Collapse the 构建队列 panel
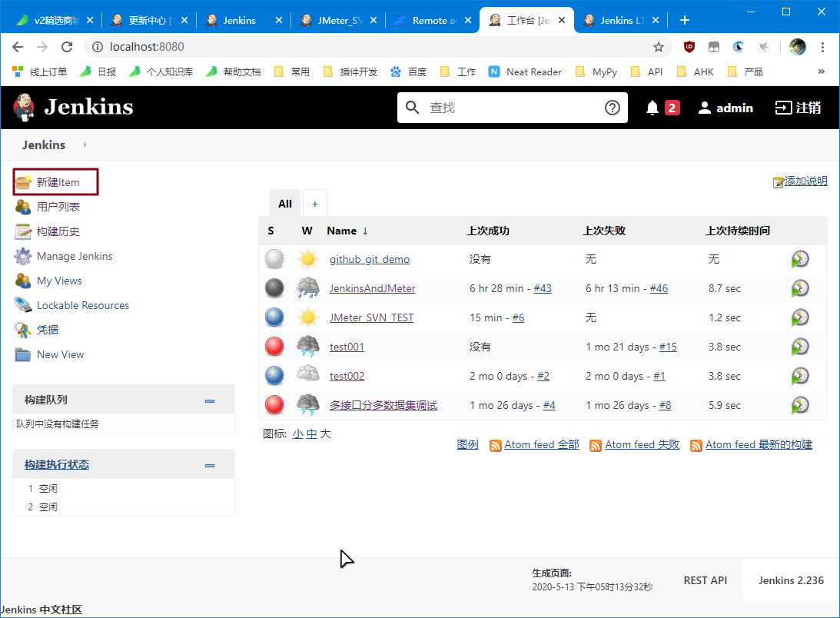The width and height of the screenshot is (840, 618). [x=210, y=400]
